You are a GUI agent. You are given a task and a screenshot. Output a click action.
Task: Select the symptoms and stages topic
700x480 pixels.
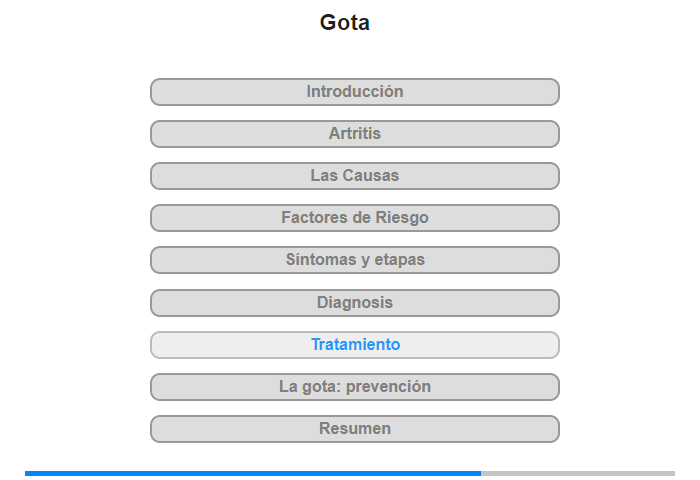point(354,260)
